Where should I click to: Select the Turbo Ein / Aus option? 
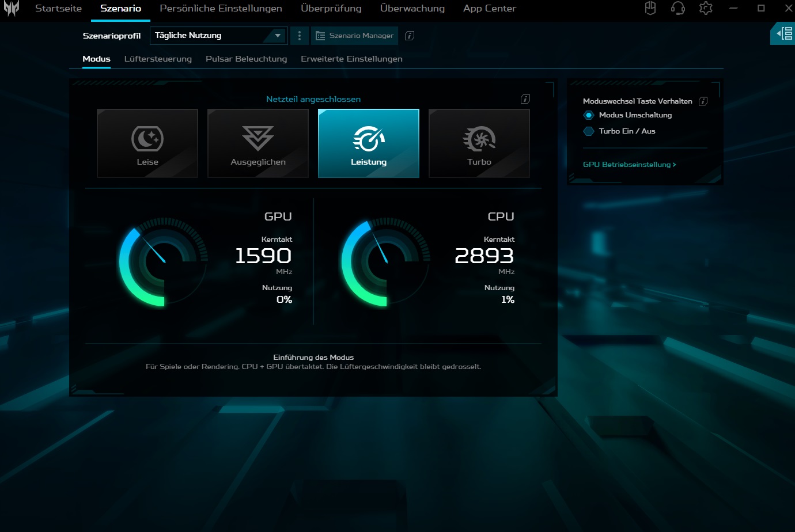coord(589,131)
